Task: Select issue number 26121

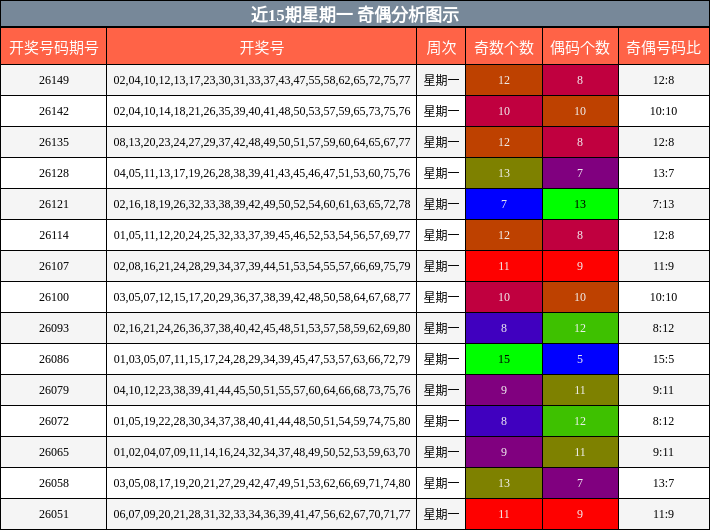Action: [x=54, y=204]
